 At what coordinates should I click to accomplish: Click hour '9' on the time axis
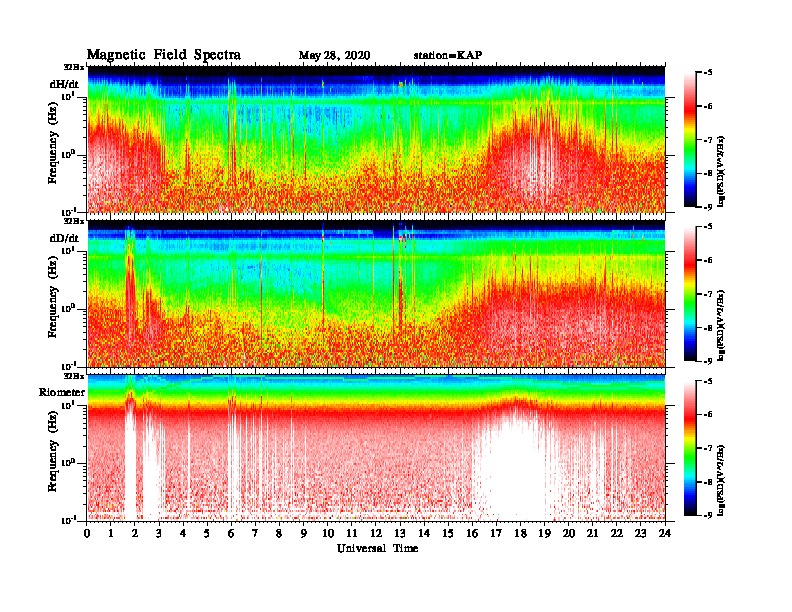pyautogui.click(x=304, y=533)
